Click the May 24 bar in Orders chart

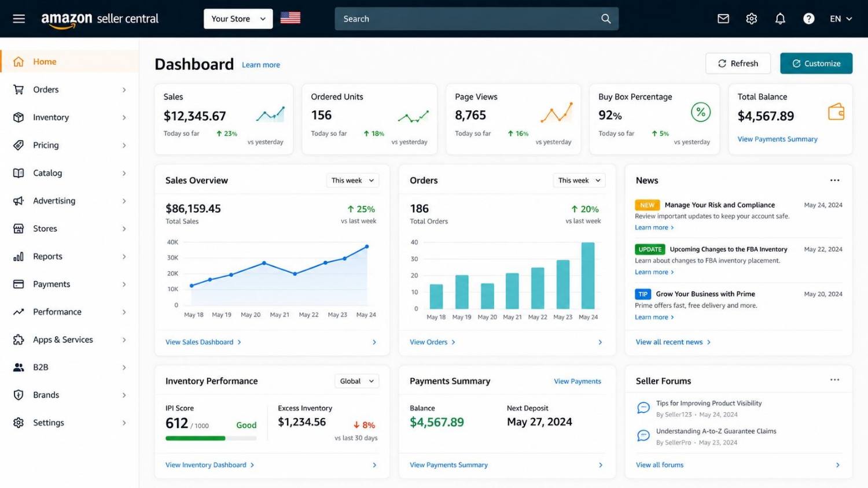588,276
